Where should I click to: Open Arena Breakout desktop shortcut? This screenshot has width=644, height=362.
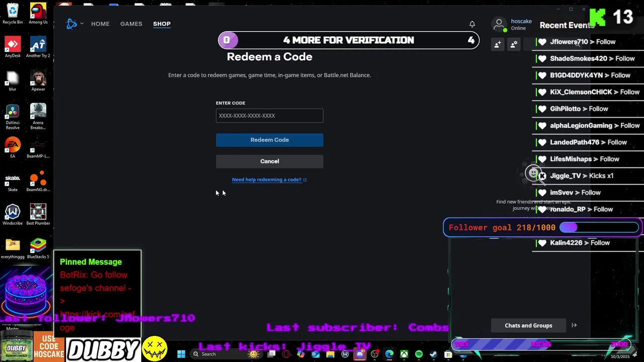point(38,117)
